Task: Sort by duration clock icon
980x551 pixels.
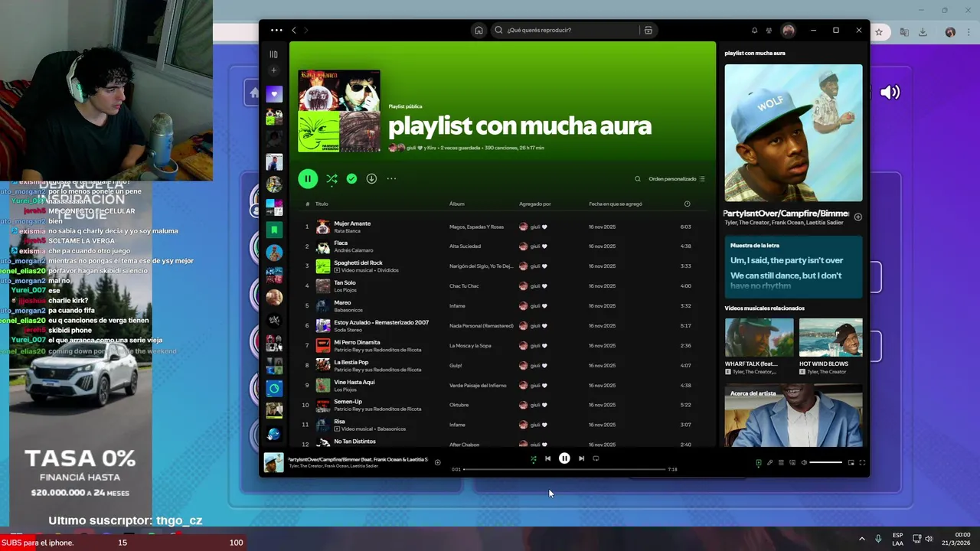Action: tap(687, 204)
